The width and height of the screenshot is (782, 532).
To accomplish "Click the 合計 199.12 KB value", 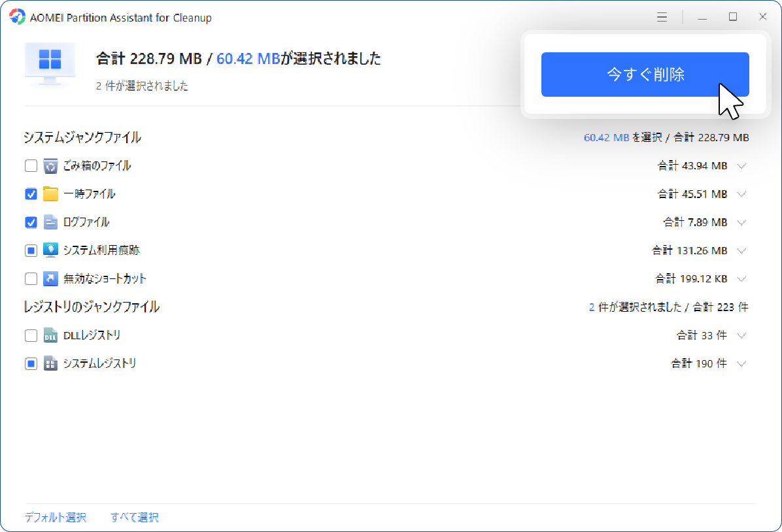I will [x=691, y=278].
